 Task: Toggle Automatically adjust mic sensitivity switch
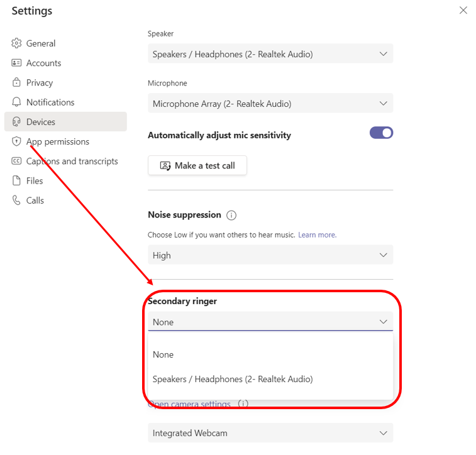coord(381,133)
